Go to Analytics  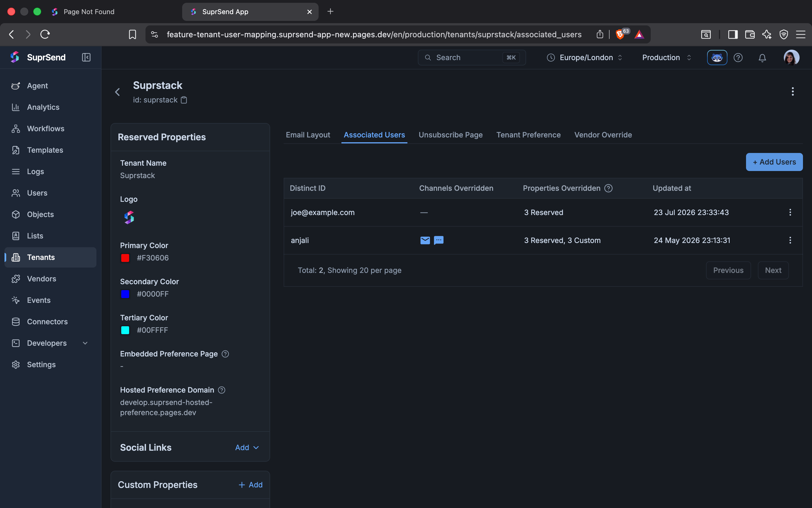pos(50,107)
